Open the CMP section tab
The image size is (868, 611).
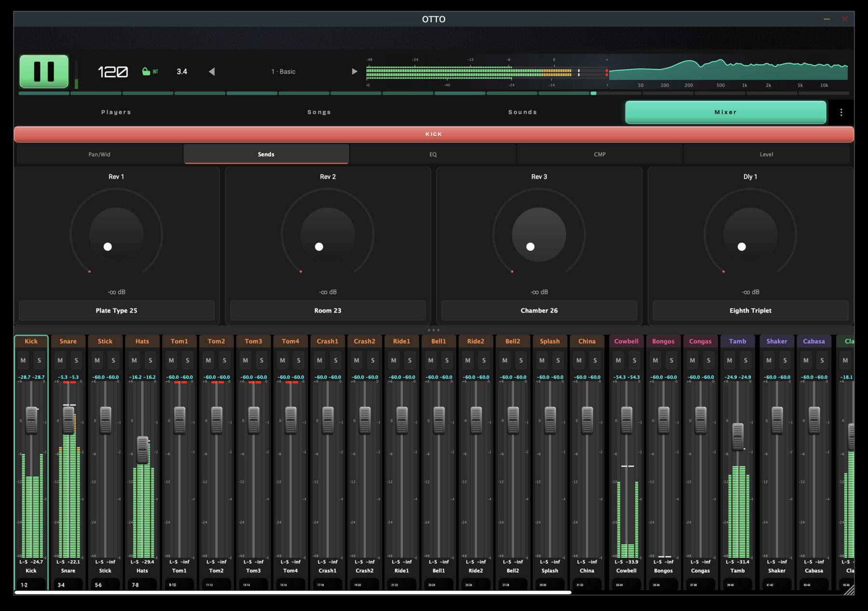(599, 154)
